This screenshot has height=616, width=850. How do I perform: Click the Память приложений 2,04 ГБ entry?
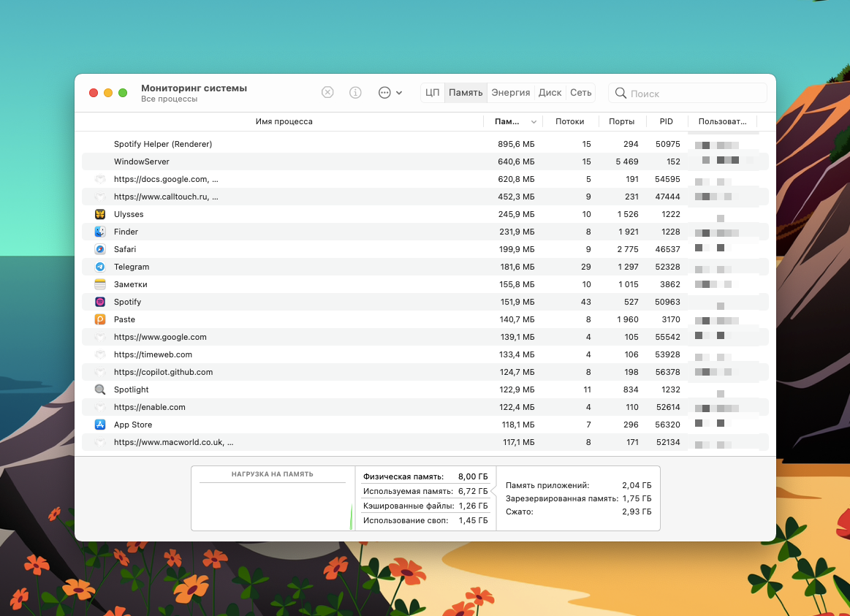click(578, 485)
